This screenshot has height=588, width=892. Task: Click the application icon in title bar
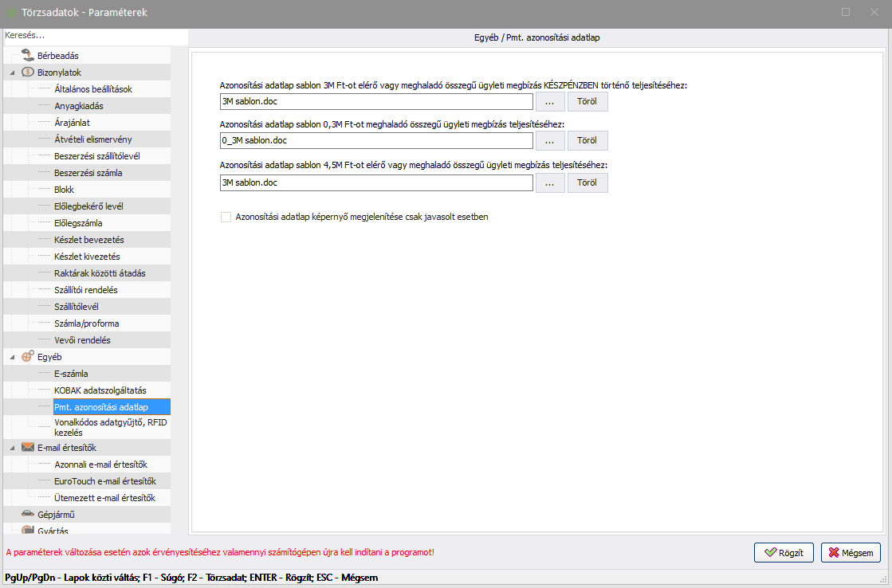(10, 13)
